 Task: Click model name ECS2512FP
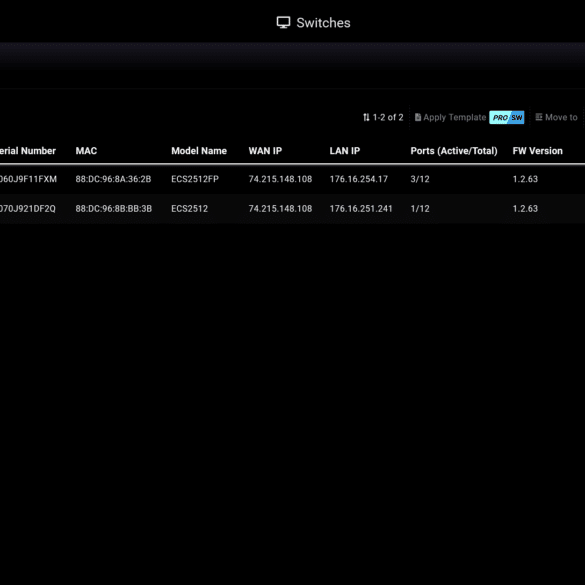click(195, 179)
